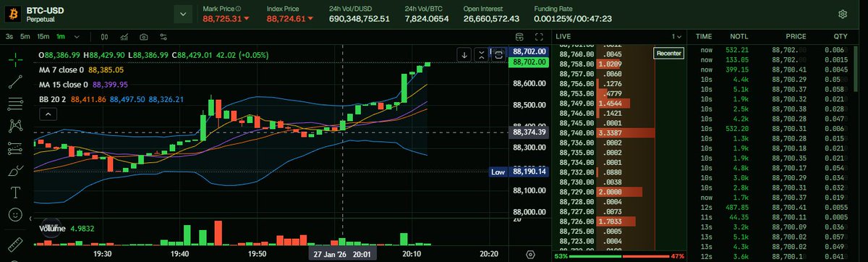Click the collapse chart pane button
868x262 pixels.
pos(481,54)
